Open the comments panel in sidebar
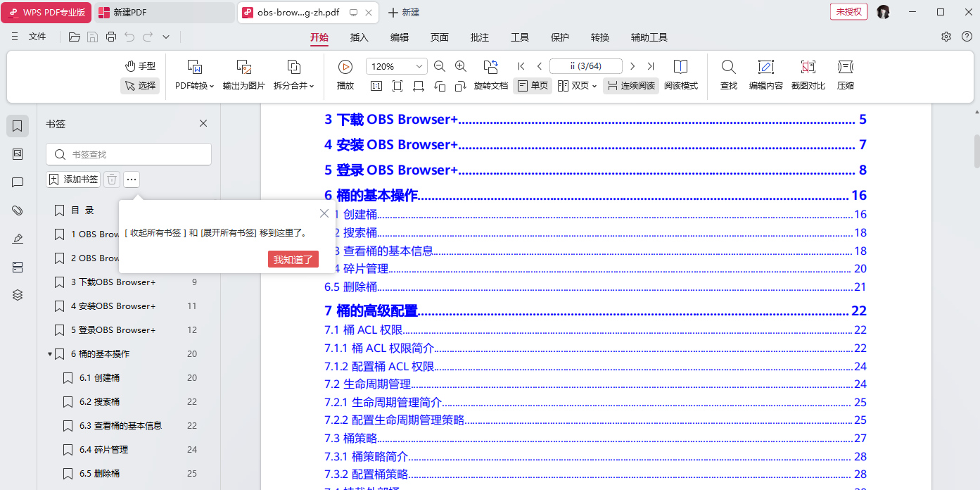 point(18,182)
